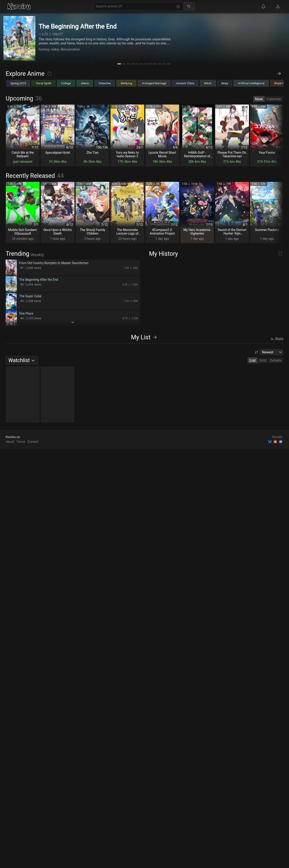The image size is (289, 868).
Task: Click the first watchlist placeholder card
Action: tap(23, 394)
